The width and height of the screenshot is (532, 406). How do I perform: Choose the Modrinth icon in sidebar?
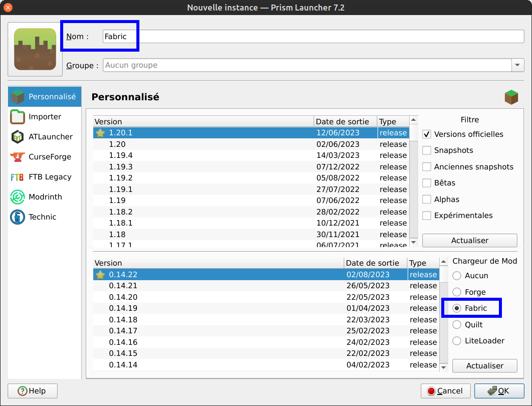tap(18, 197)
